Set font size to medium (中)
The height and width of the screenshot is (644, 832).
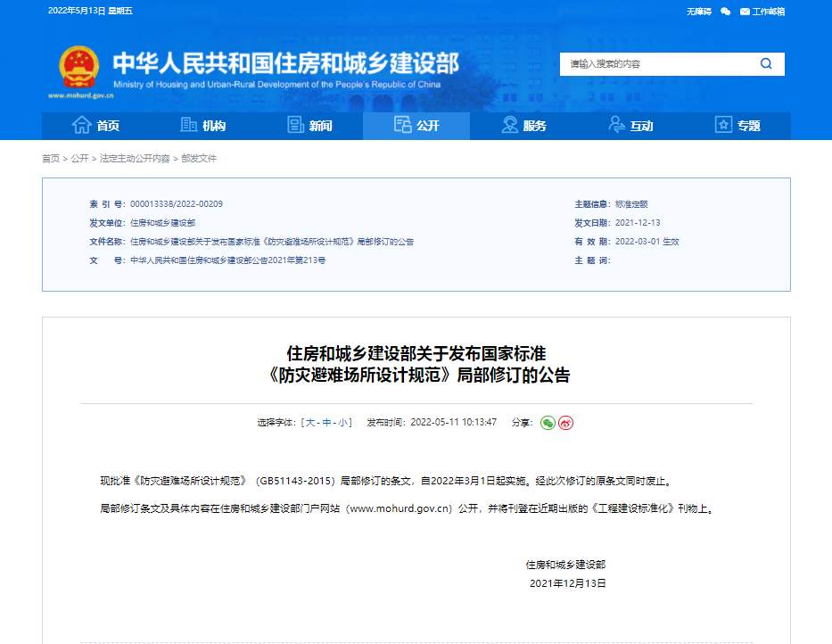coord(326,423)
